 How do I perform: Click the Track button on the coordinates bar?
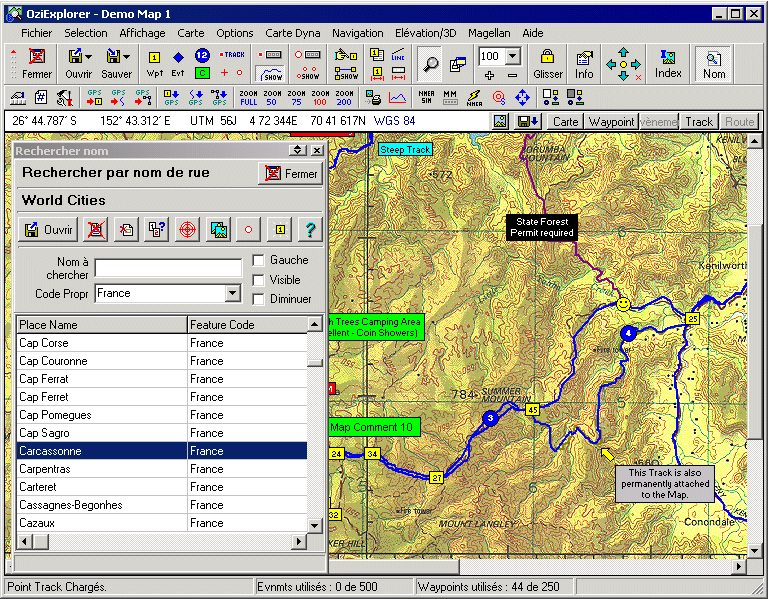[x=699, y=121]
